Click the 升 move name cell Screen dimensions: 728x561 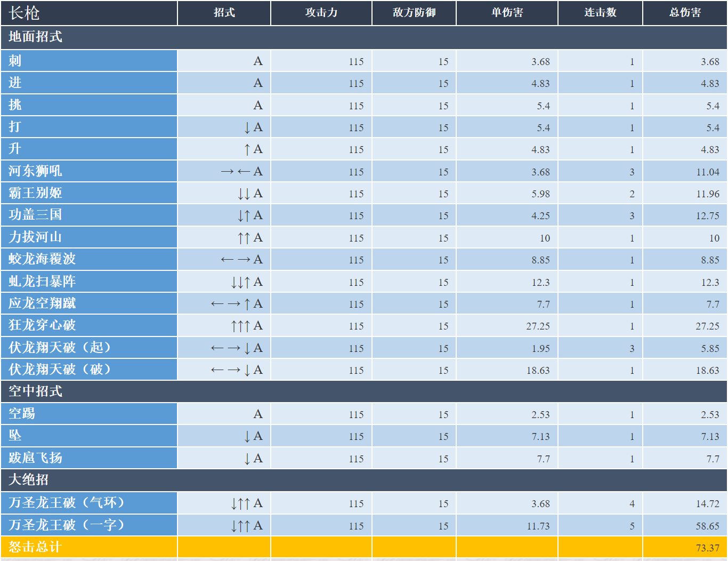pos(89,149)
